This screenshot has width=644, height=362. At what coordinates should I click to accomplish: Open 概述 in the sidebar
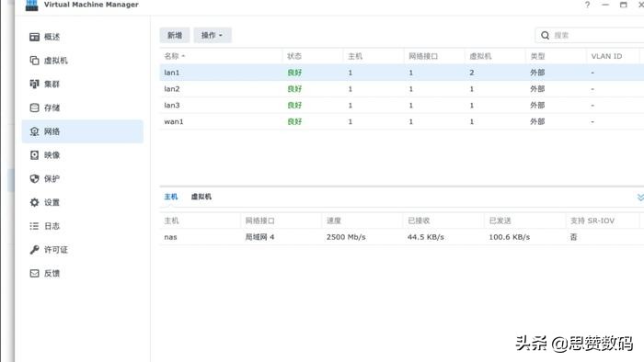[x=83, y=37]
